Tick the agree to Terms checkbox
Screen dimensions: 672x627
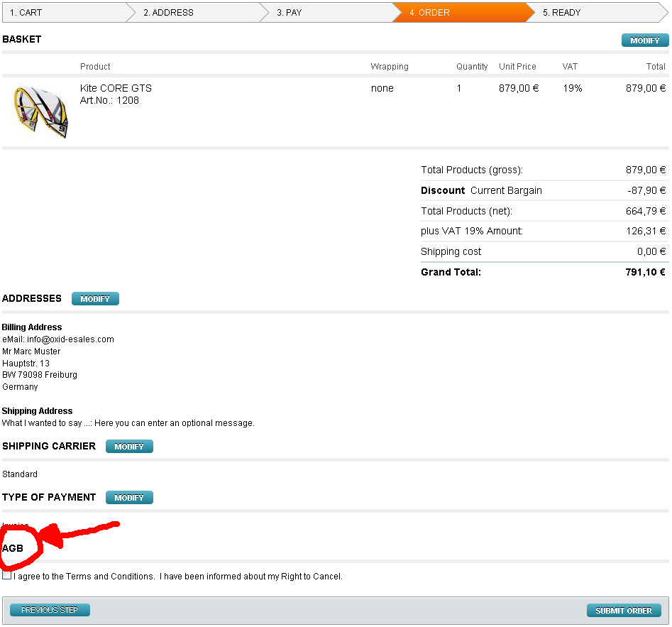tap(7, 576)
